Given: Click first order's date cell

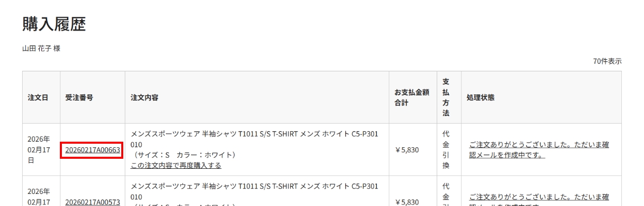Looking at the screenshot, I should pyautogui.click(x=39, y=150).
